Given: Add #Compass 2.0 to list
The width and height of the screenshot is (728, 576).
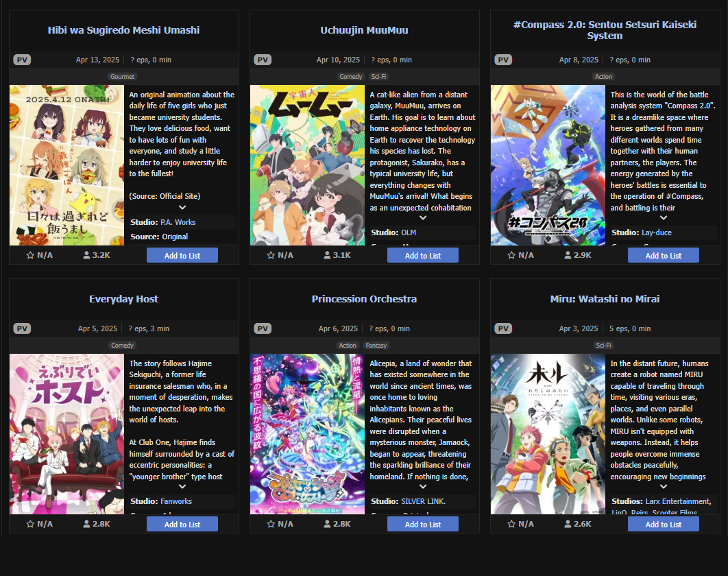Looking at the screenshot, I should tap(664, 256).
